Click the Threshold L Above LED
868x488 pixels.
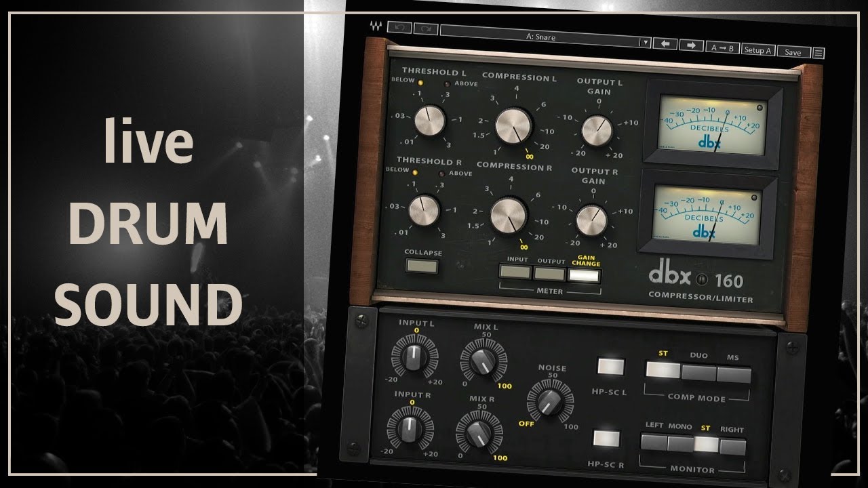pyautogui.click(x=446, y=83)
